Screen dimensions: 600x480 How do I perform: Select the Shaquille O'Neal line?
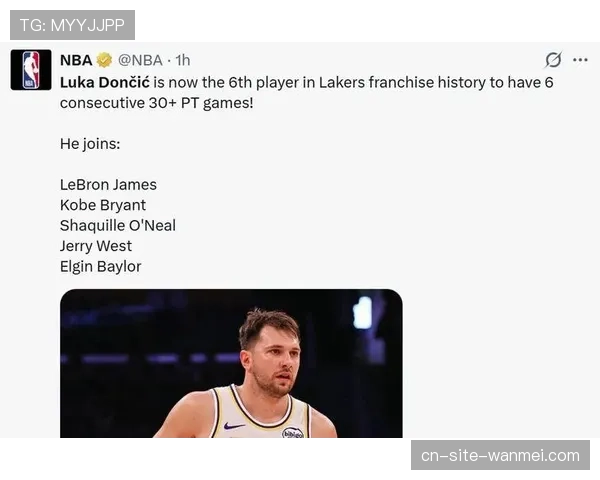118,225
